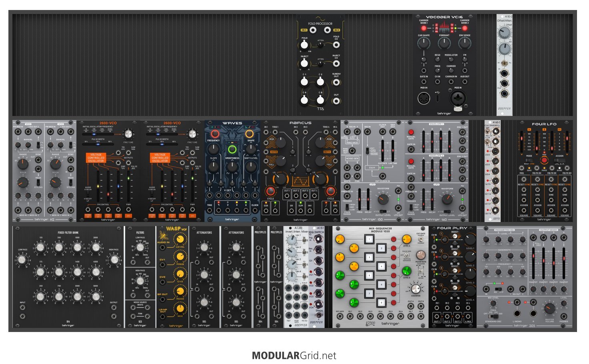
Task: Click the PITCH knob on leftmost VCO
Action: pos(23,182)
